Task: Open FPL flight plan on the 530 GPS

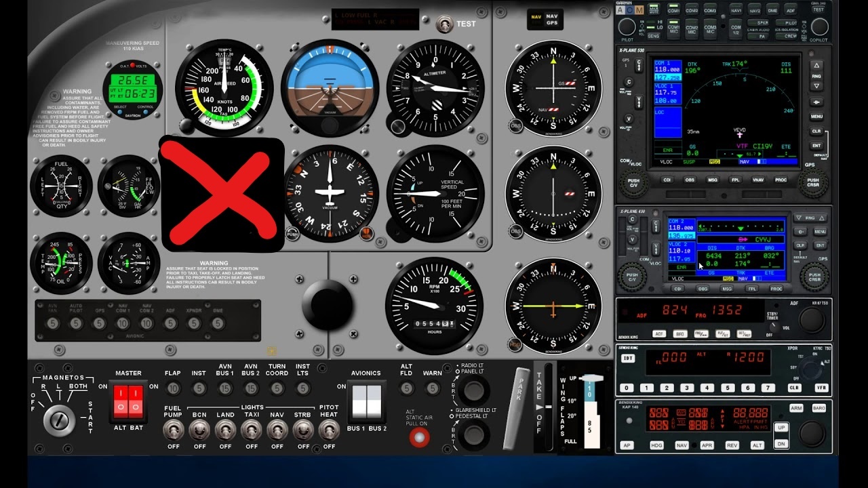Action: tap(736, 180)
